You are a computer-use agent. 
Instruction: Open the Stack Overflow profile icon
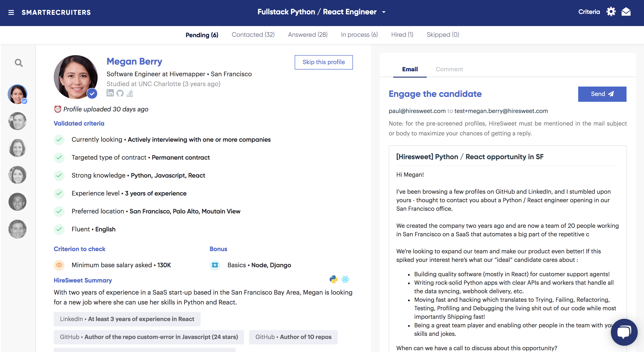click(x=130, y=93)
